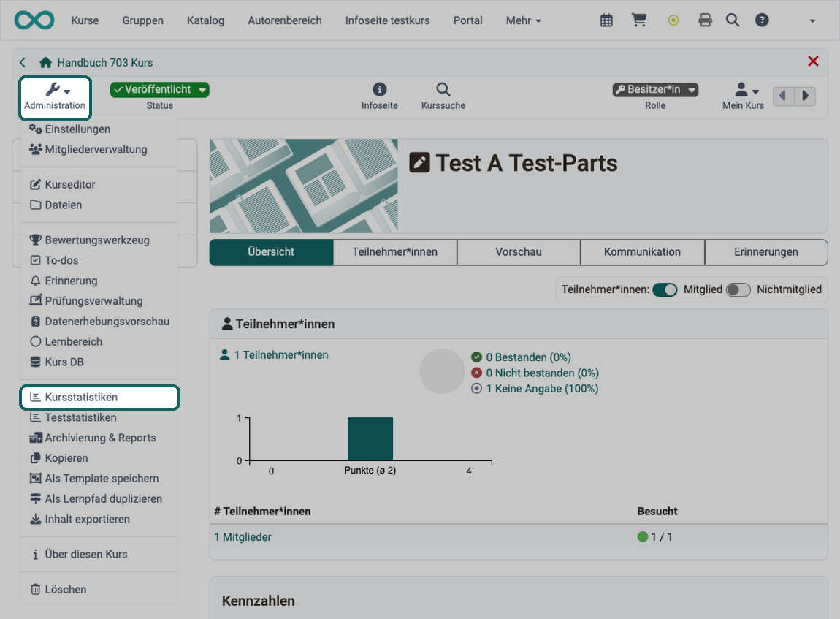Switch to the Teilnehmer*innen tab

coord(395,252)
